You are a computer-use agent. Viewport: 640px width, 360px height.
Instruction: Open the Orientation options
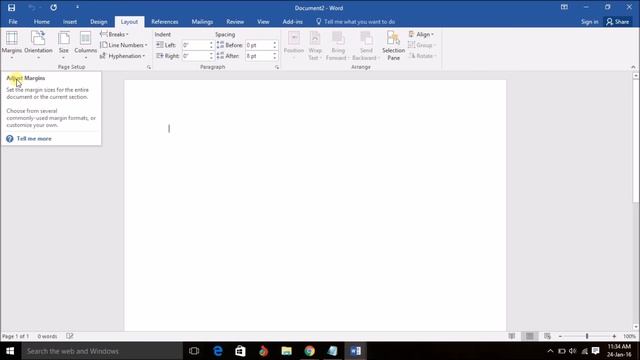tap(38, 45)
